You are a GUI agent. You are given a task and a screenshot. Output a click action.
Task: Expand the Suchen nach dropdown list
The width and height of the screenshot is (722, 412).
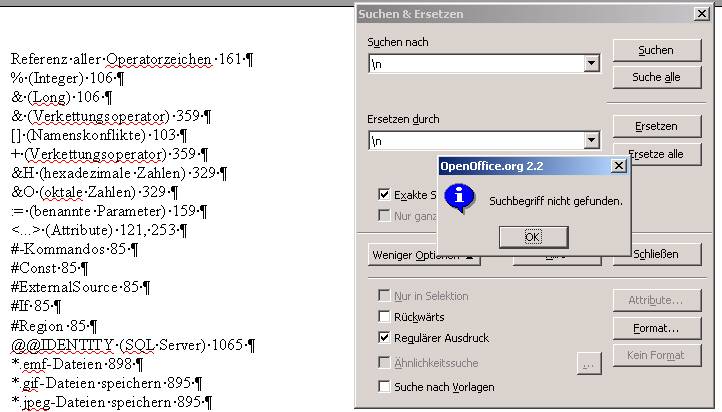tap(591, 64)
